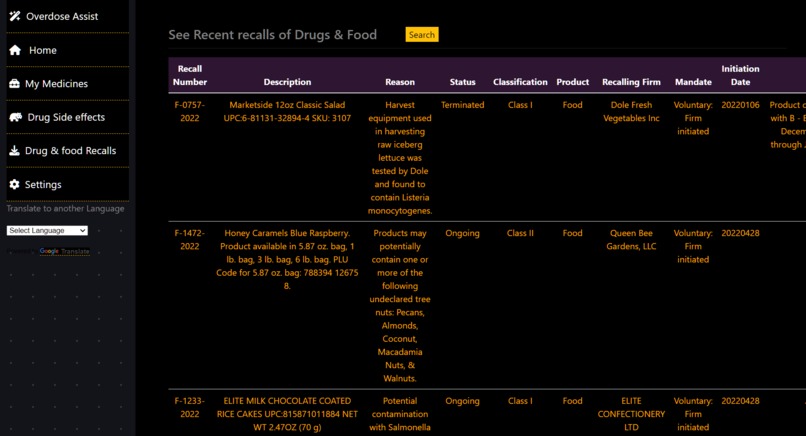Click Ongoing status for Queen Bee row
The width and height of the screenshot is (806, 436).
[463, 233]
